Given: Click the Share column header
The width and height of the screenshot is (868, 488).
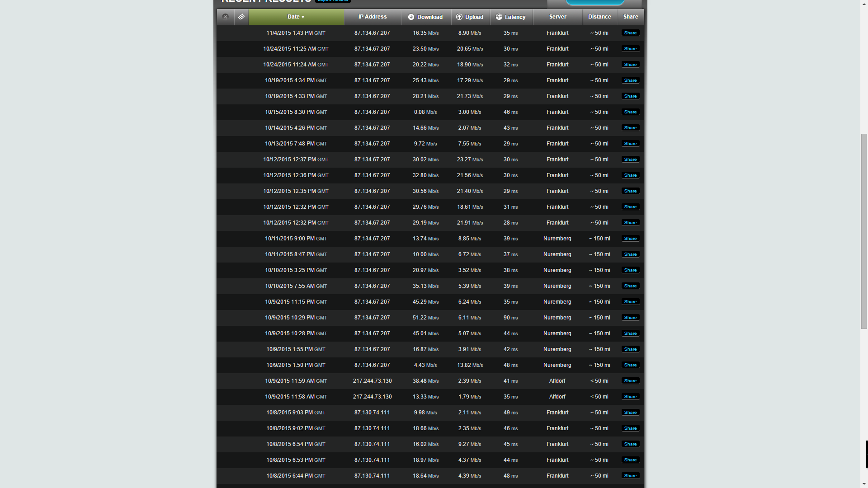Looking at the screenshot, I should [x=631, y=17].
